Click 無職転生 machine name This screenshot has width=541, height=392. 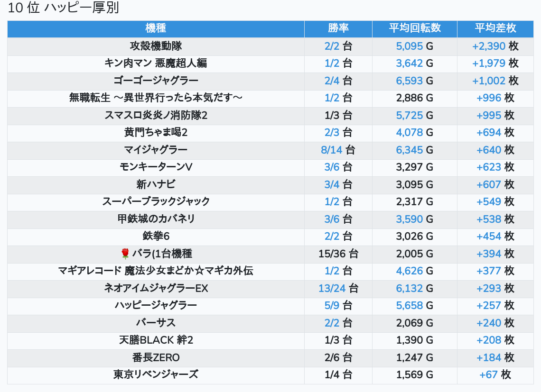pos(156,98)
